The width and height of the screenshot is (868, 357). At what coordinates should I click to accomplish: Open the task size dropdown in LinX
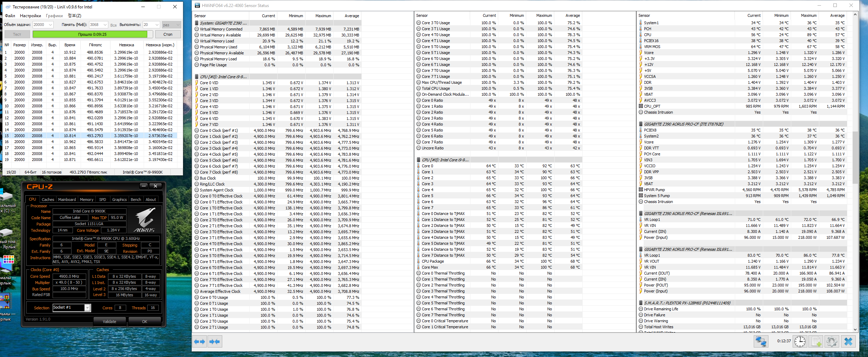tap(50, 25)
